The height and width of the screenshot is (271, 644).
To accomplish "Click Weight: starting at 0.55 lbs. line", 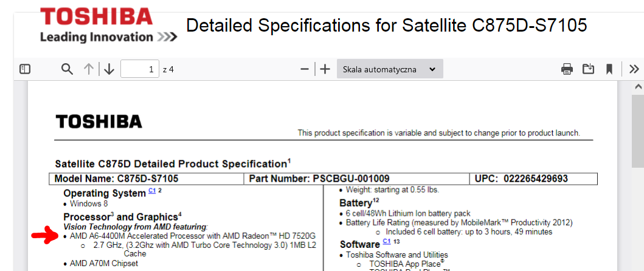I will 392,190.
